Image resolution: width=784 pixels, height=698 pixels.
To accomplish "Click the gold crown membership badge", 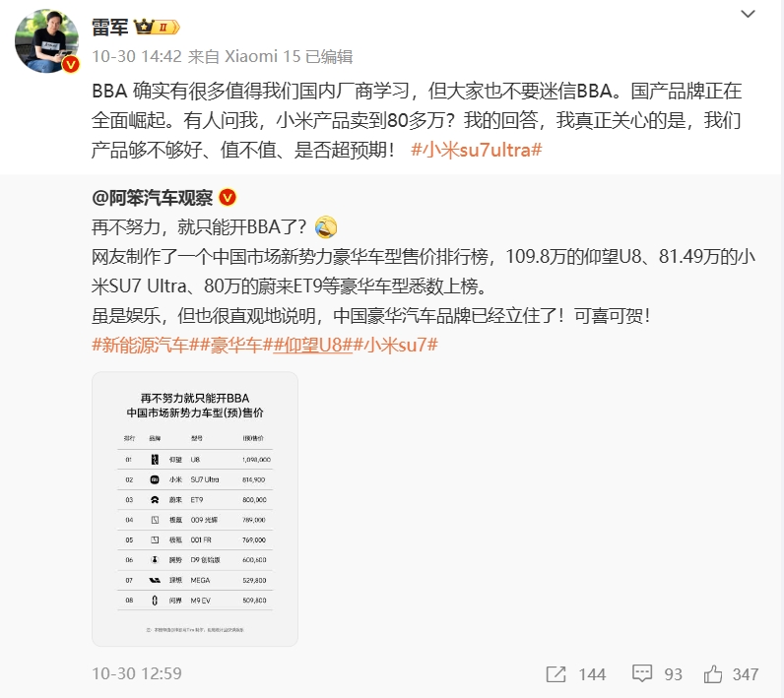I will pos(157,27).
